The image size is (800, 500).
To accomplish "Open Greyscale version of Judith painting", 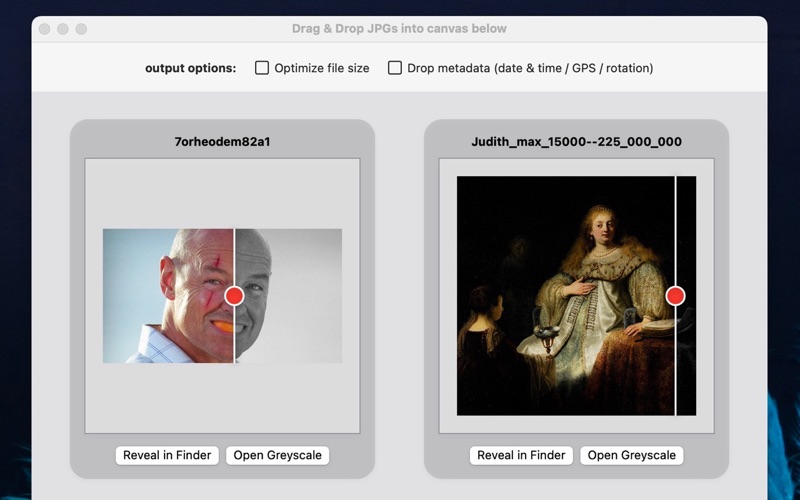I will point(632,455).
